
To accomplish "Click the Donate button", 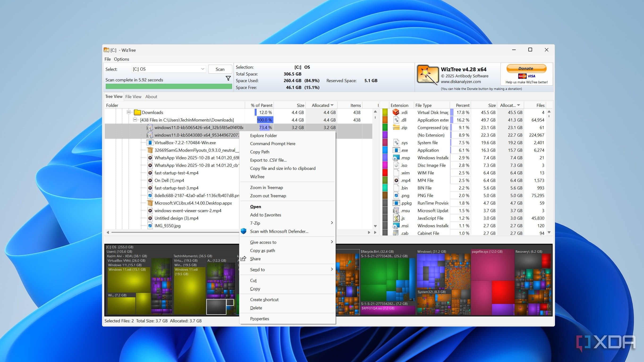I will click(526, 68).
